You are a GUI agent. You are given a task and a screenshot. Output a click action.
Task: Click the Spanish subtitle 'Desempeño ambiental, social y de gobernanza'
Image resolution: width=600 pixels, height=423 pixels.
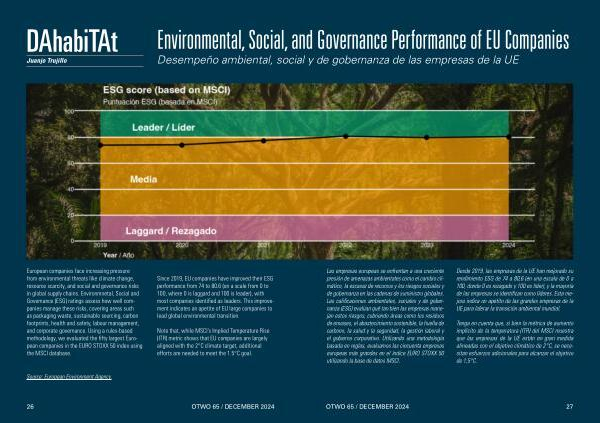(338, 60)
